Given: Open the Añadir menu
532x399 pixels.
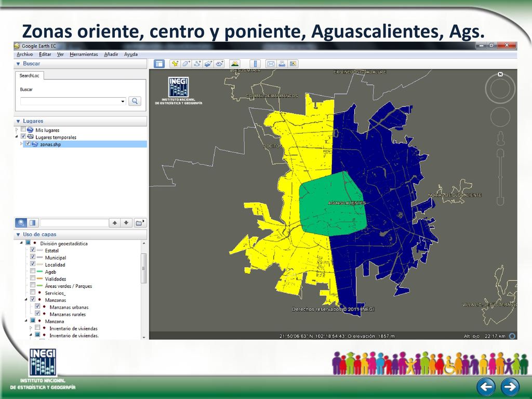Looking at the screenshot, I should pos(111,54).
